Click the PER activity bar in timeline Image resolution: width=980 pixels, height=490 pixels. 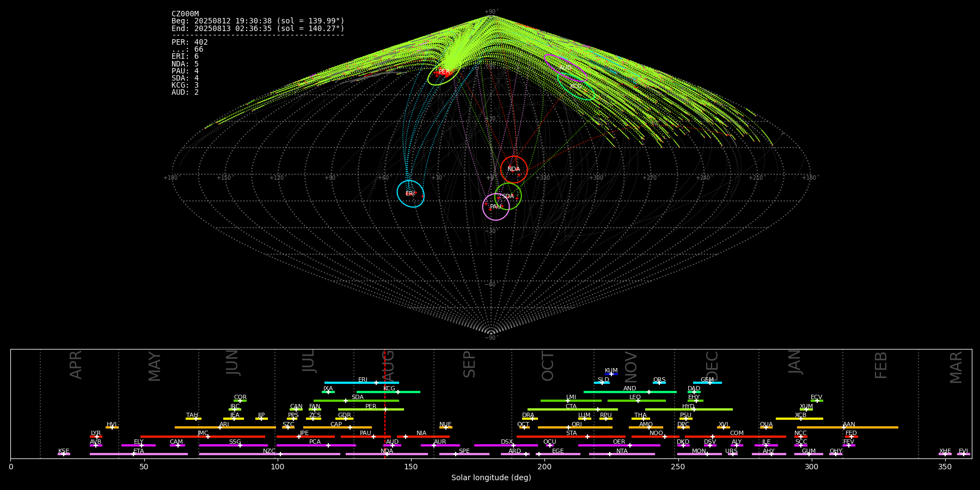371,409
